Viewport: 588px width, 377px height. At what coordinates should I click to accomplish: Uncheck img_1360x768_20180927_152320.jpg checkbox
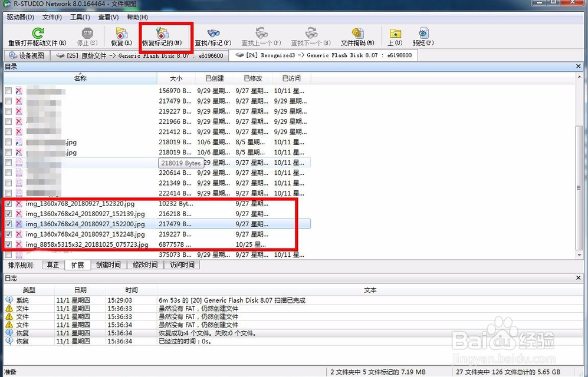point(8,204)
